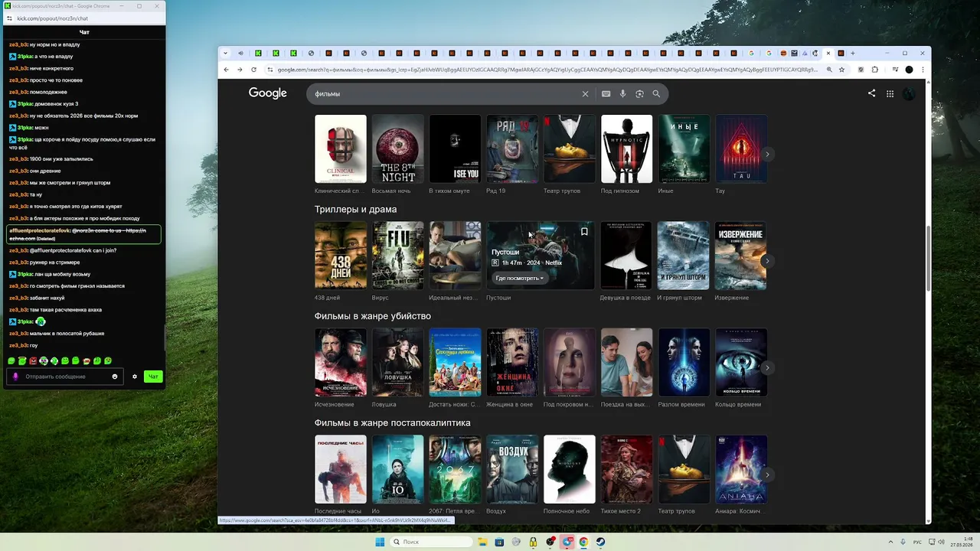
Task: Reload the Google search page
Action: tap(253, 70)
